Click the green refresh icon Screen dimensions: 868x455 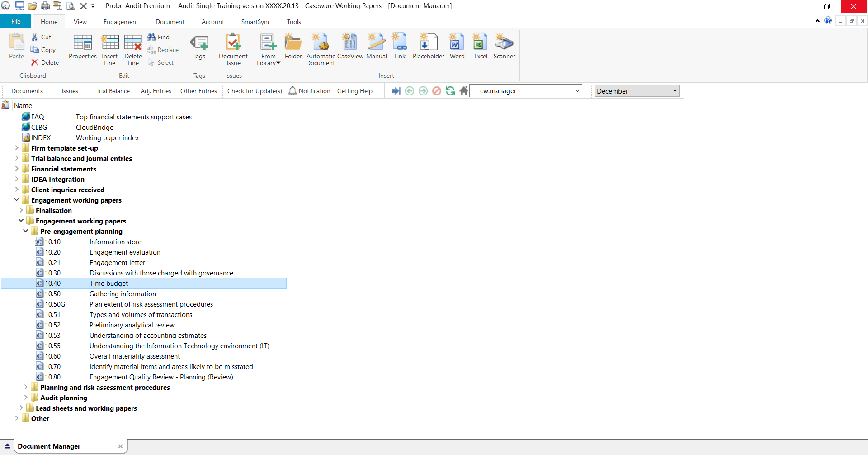click(x=450, y=91)
